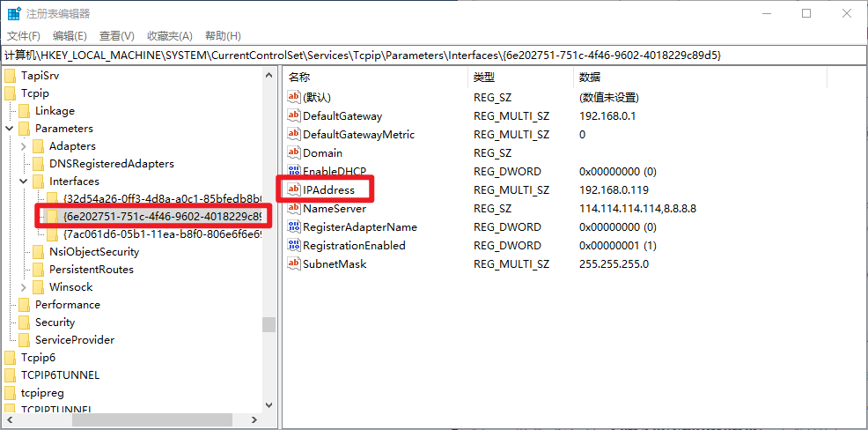Open the 文件(F) menu
This screenshot has width=868, height=430.
(23, 36)
